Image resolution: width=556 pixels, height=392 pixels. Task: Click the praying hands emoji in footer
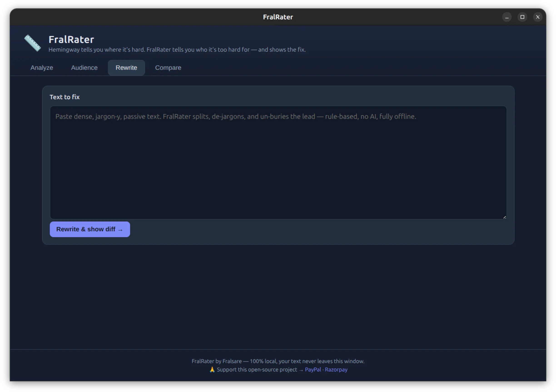point(212,370)
